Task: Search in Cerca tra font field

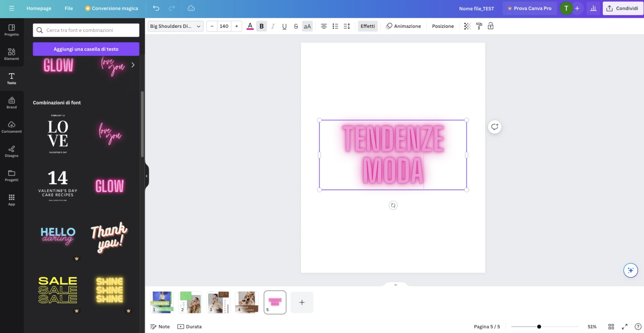Action: click(86, 30)
